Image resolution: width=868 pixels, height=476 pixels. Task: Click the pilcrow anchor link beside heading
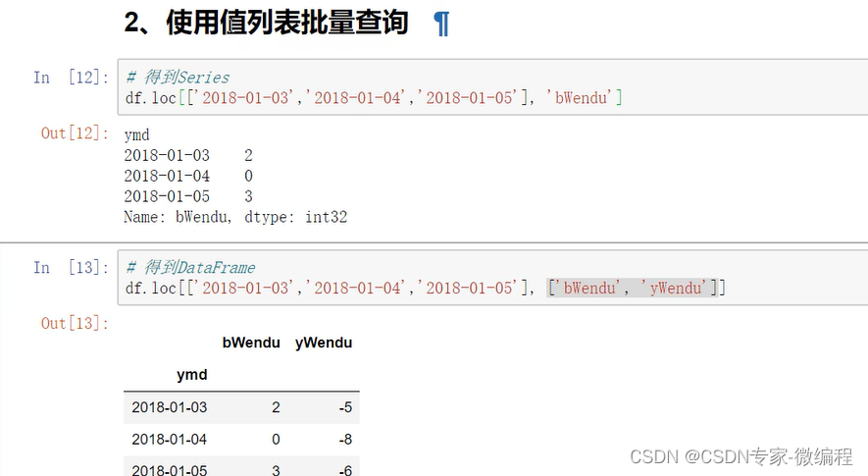(441, 25)
